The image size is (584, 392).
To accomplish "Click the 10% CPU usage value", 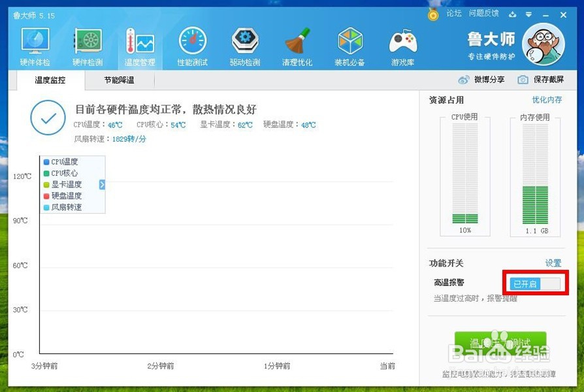I will pos(465,230).
